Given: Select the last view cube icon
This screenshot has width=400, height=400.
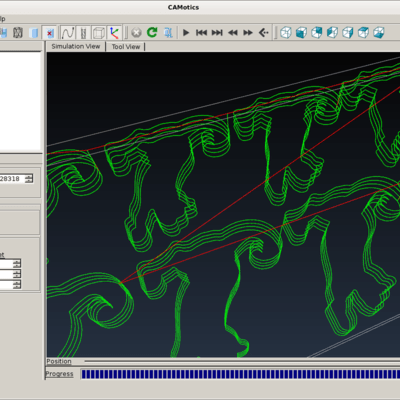Looking at the screenshot, I should (379, 33).
